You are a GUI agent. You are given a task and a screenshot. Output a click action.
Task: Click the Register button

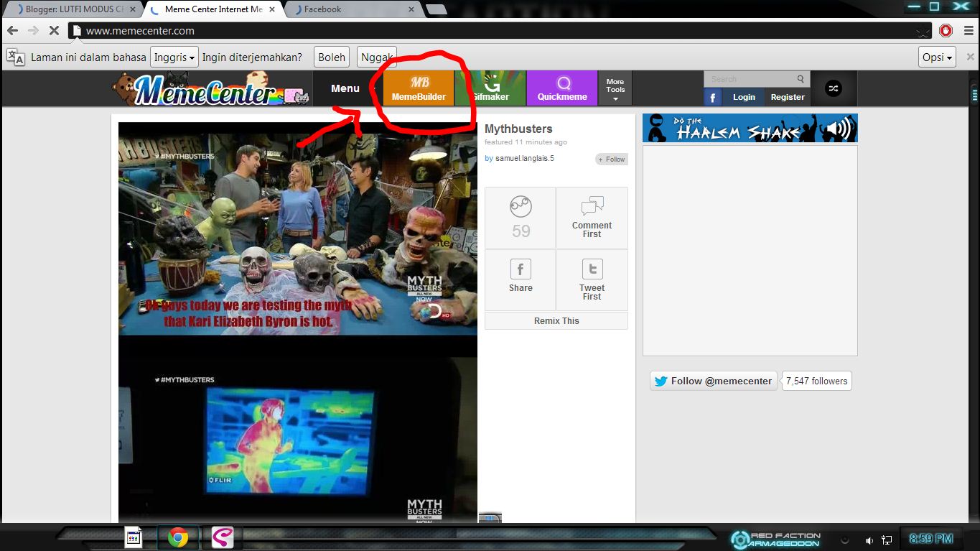point(788,97)
